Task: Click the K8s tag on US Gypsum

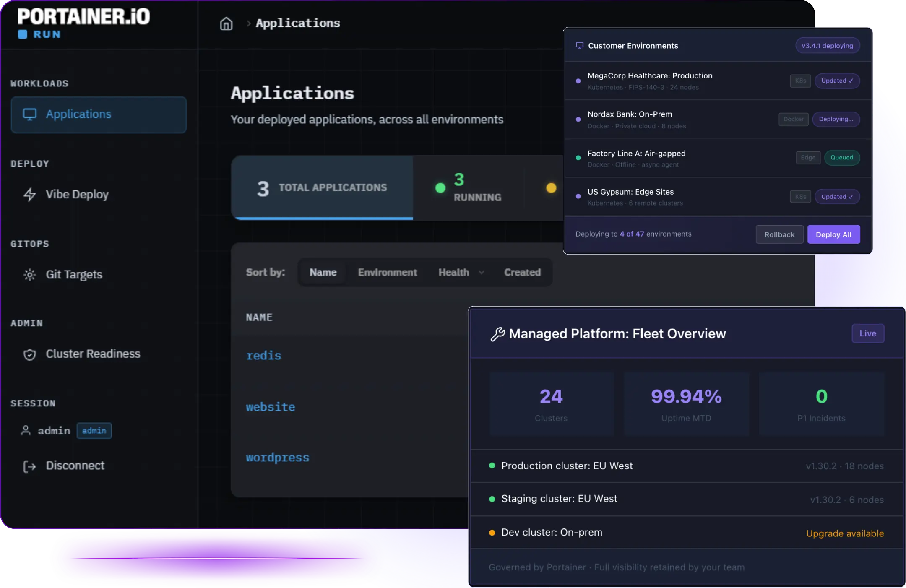Action: pos(800,197)
